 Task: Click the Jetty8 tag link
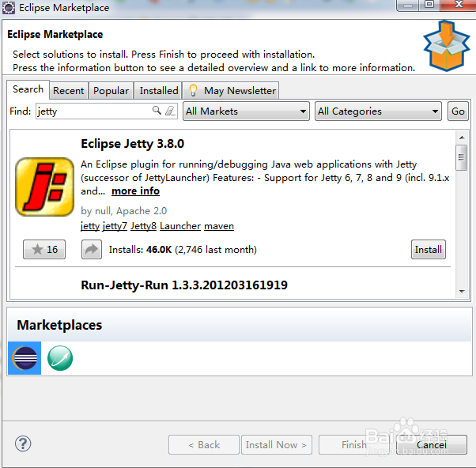[143, 226]
